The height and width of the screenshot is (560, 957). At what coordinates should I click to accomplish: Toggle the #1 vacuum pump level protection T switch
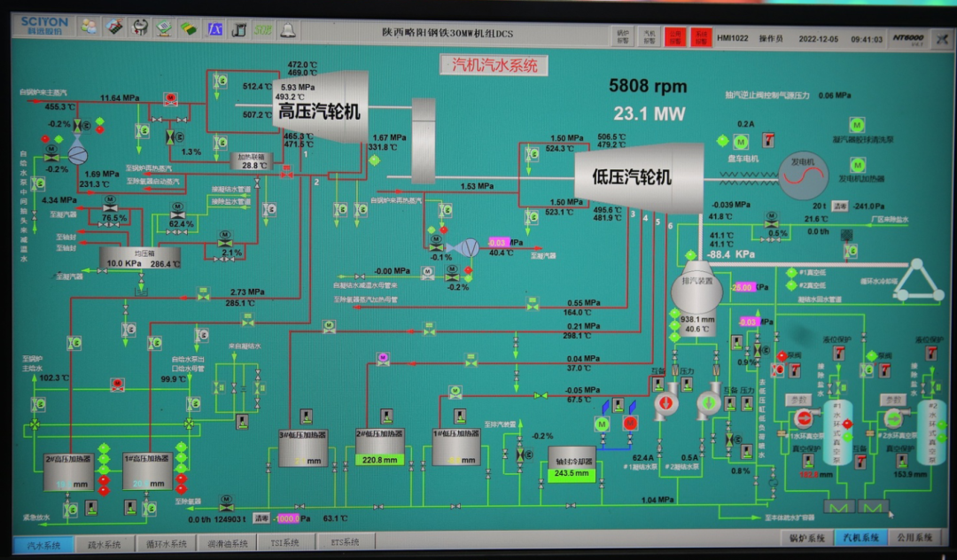[838, 353]
